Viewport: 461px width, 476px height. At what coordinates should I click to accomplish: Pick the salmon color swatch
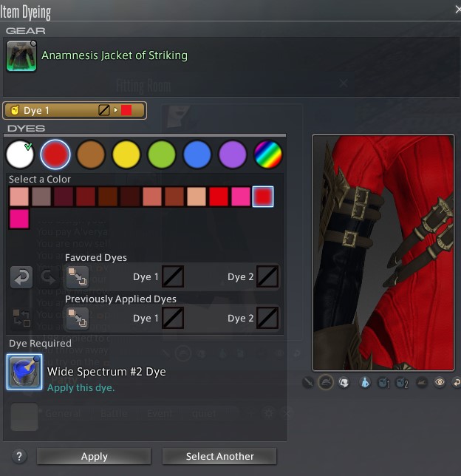click(x=152, y=197)
